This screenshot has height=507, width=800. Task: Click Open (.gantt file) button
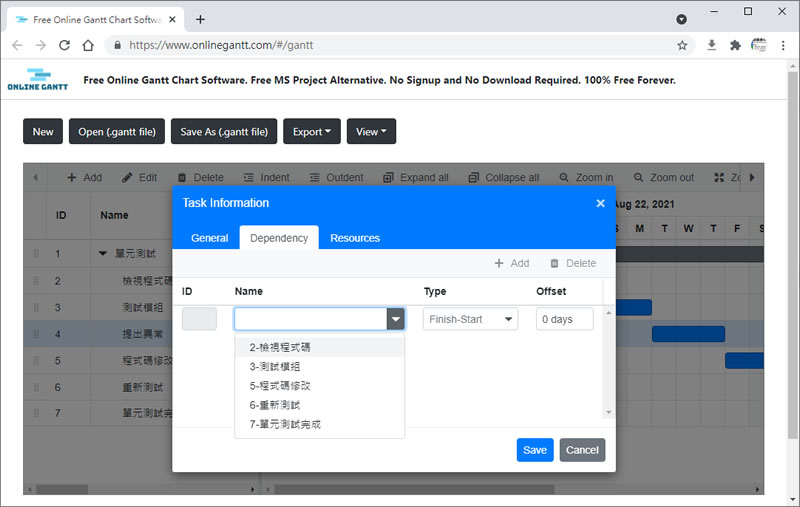117,132
